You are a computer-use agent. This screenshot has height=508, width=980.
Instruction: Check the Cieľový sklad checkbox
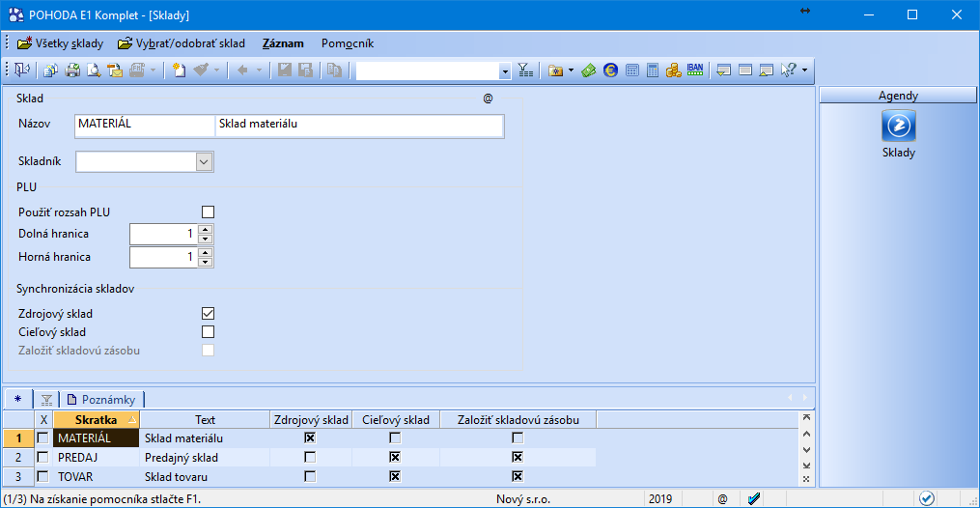[208, 332]
